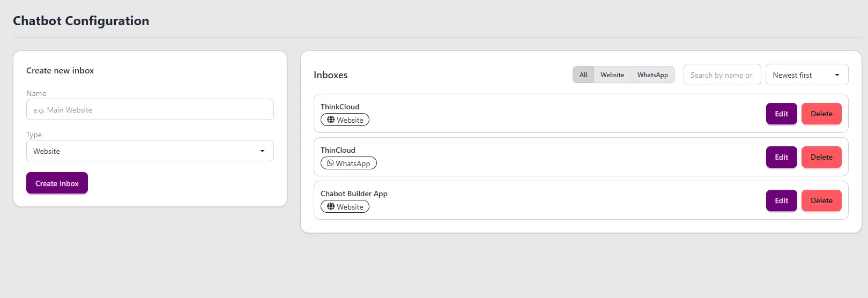Click the Website badge of Chabot Builder App

pos(345,206)
